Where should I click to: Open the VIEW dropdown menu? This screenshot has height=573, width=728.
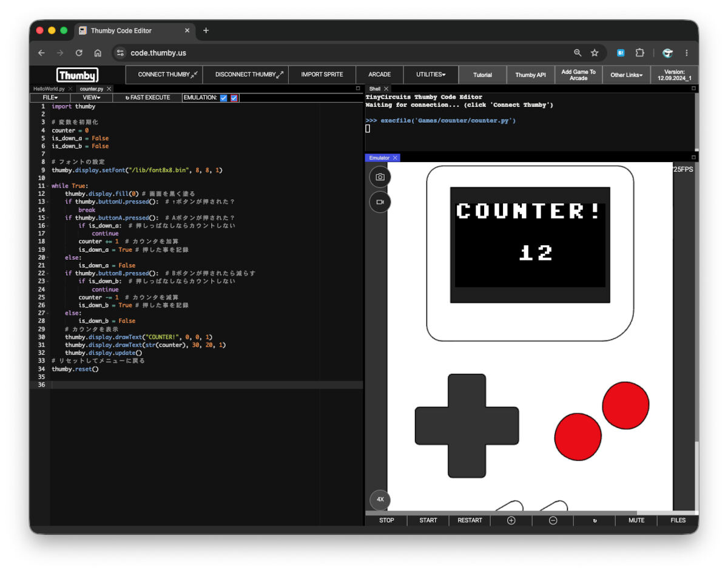point(91,97)
